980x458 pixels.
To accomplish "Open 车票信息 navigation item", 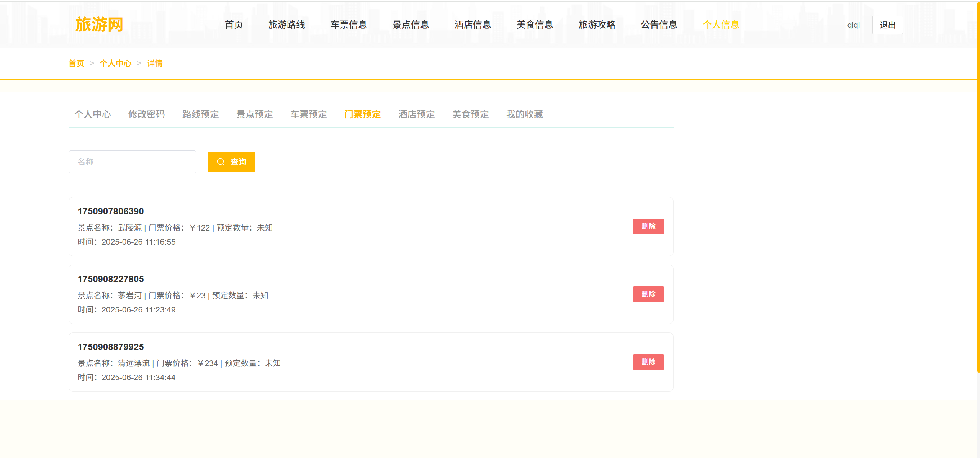I will point(348,25).
